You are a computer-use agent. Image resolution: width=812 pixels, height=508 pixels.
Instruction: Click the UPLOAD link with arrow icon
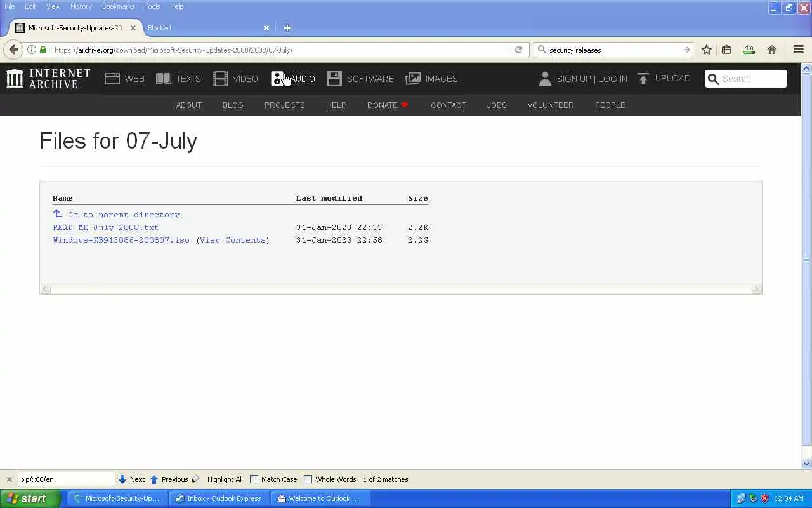click(x=664, y=79)
